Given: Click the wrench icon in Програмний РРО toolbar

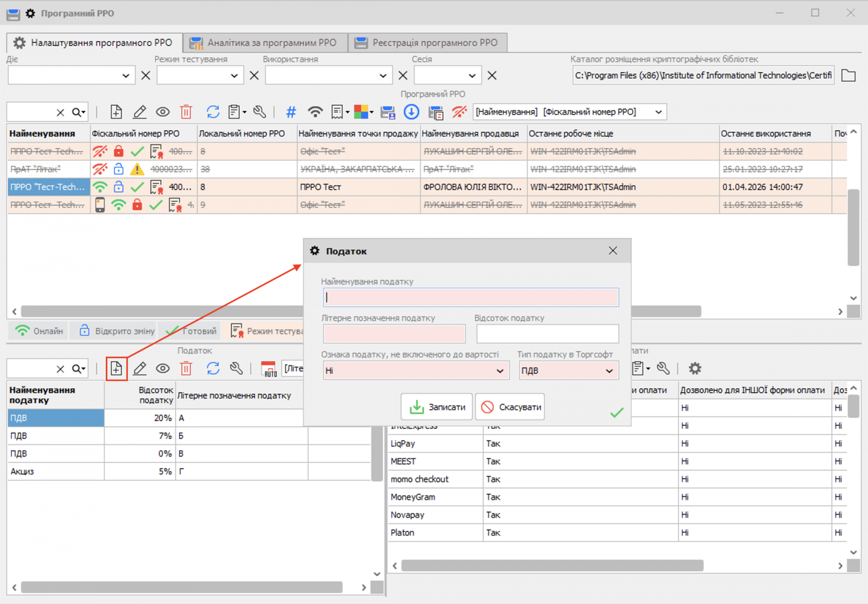Looking at the screenshot, I should coord(260,112).
